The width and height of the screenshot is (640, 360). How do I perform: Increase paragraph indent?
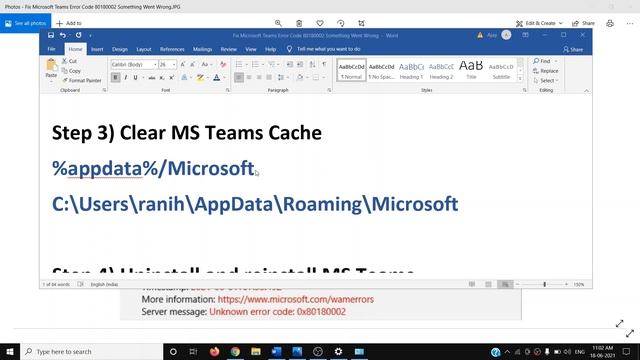pyautogui.click(x=300, y=64)
